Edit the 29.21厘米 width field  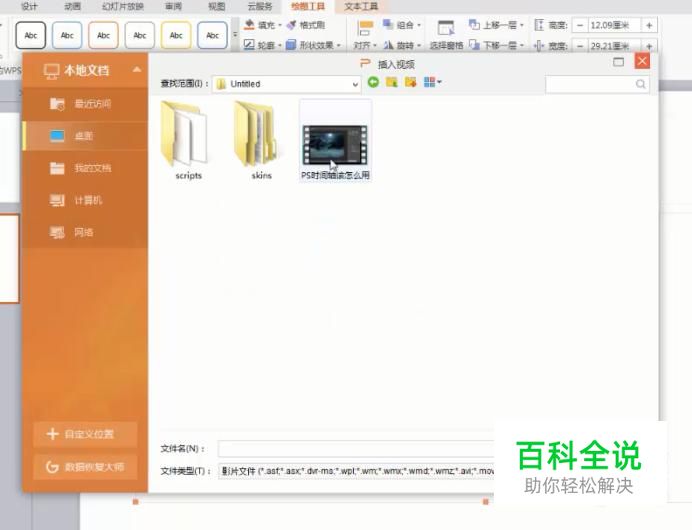pyautogui.click(x=614, y=45)
